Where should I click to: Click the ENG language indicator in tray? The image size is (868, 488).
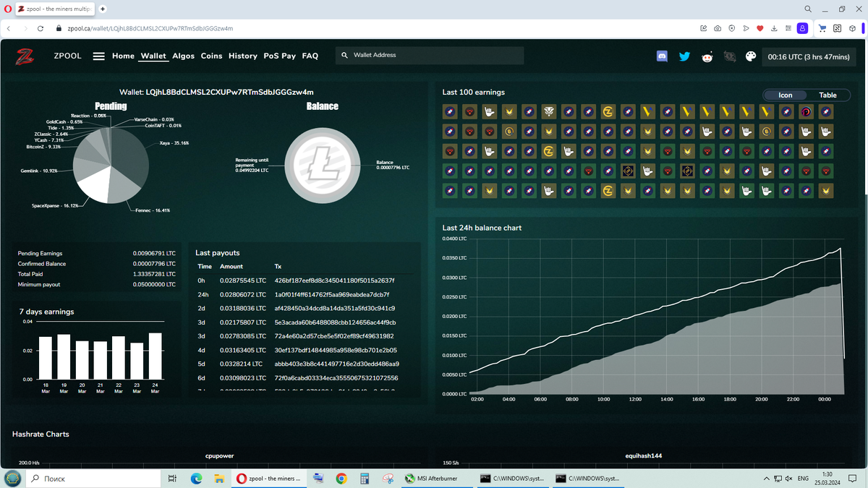pyautogui.click(x=803, y=479)
